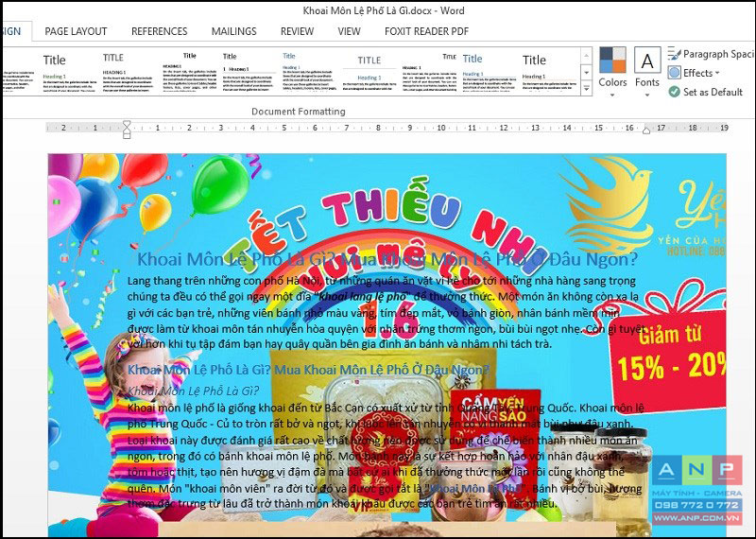Click the document title heading 'Khoai Môn Lệ Phố Là Gì? Mua…Ngon?'
Screen dimensions: 756x539
387,259
